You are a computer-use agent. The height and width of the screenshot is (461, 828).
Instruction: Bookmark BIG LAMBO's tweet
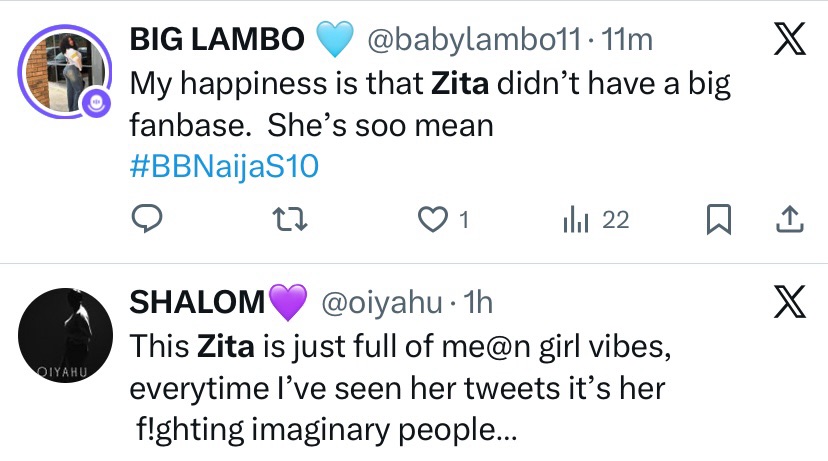click(718, 220)
